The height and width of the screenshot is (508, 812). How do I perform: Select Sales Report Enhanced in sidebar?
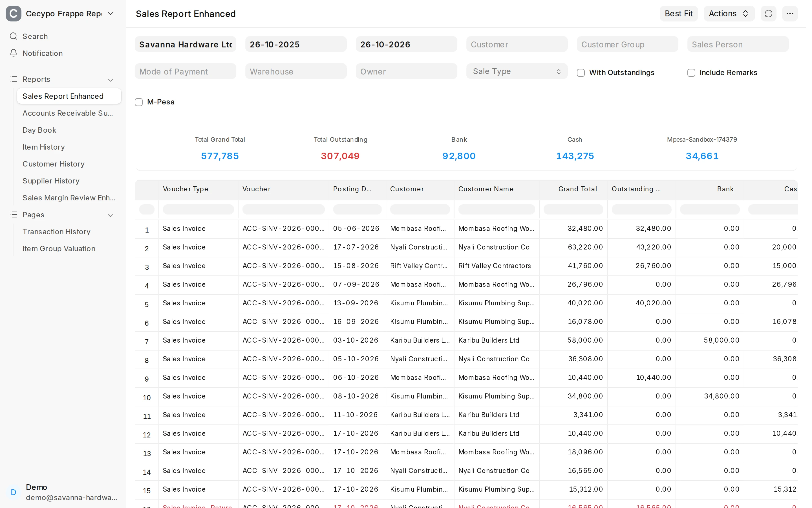coord(69,96)
